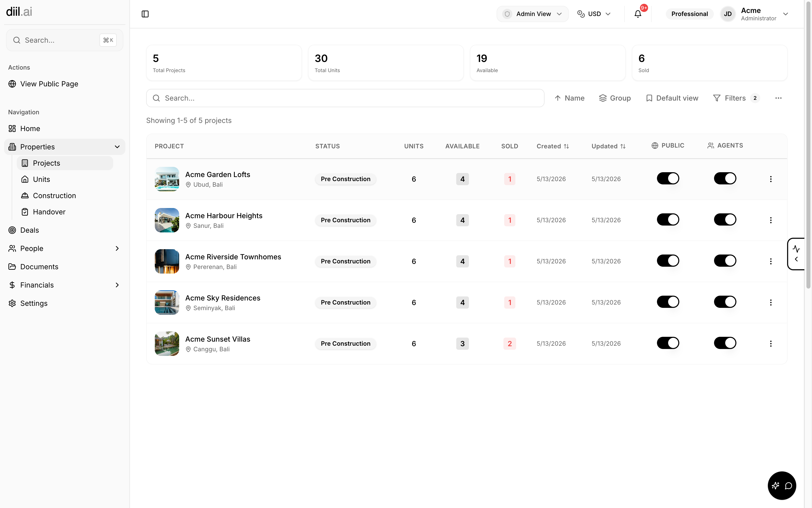Click the Construction hard hat icon
This screenshot has height=508, width=812.
tap(25, 196)
